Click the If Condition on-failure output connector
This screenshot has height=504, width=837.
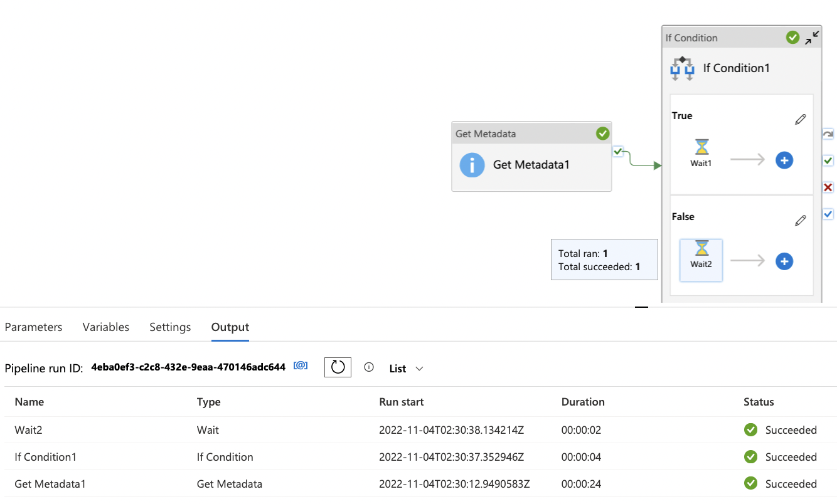tap(828, 187)
